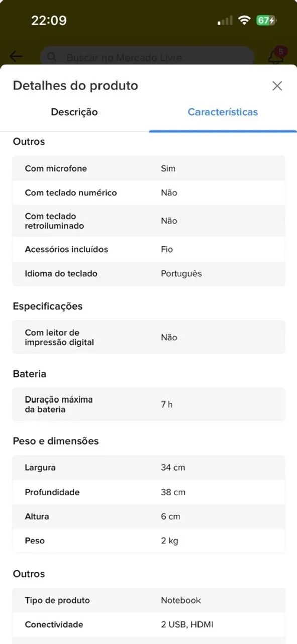Screen dimensions: 297x644
Task: Tap Com leitor de impressão digital row
Action: point(149,337)
